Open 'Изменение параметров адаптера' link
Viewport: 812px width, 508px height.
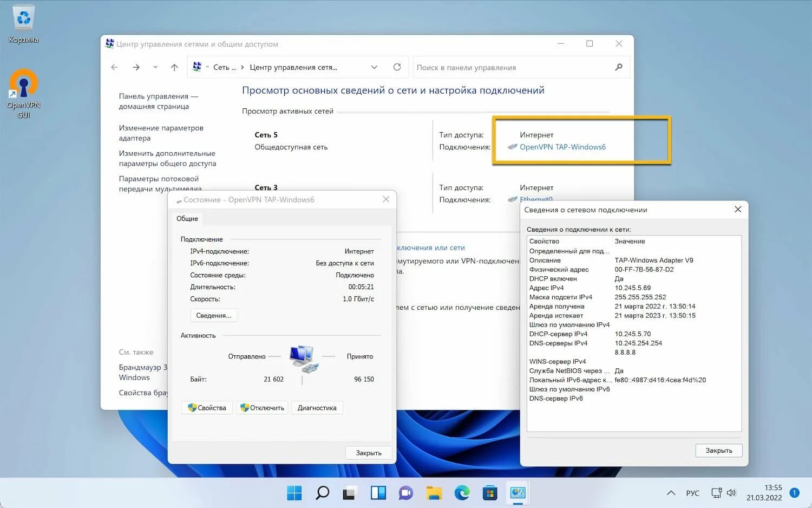[x=161, y=133]
